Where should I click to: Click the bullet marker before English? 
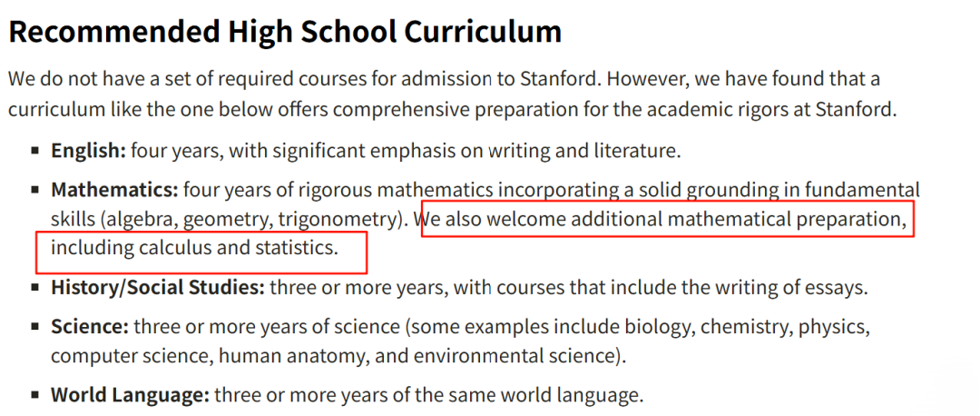point(35,151)
